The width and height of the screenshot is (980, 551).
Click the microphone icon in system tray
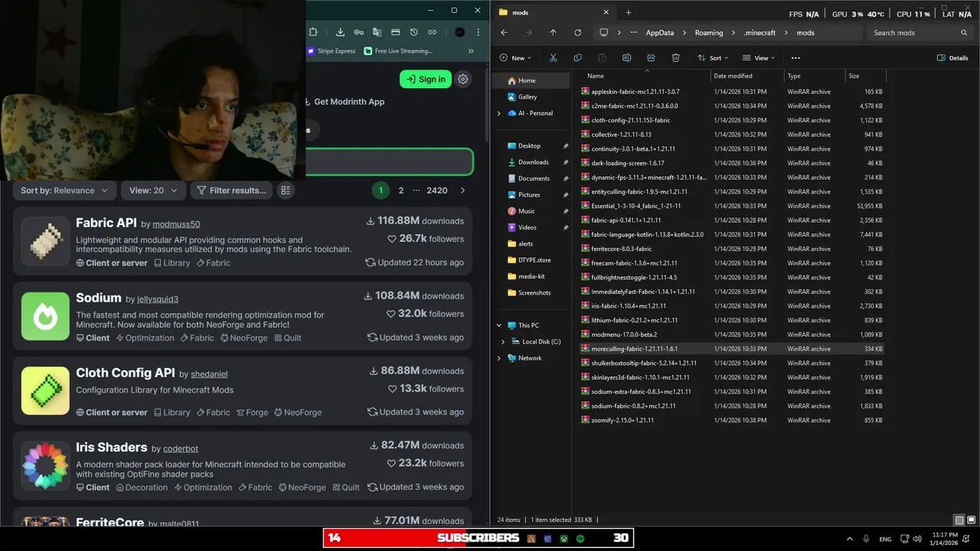(x=866, y=539)
